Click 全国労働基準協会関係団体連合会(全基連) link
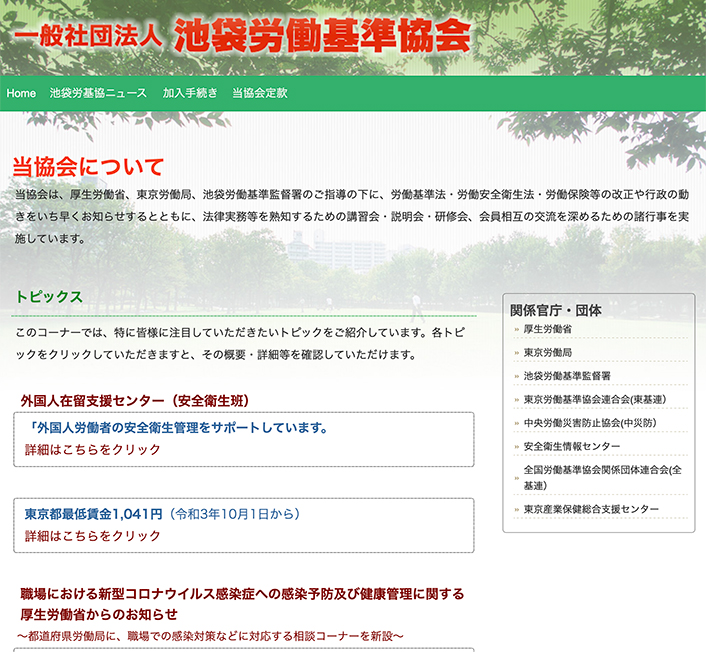 602,477
